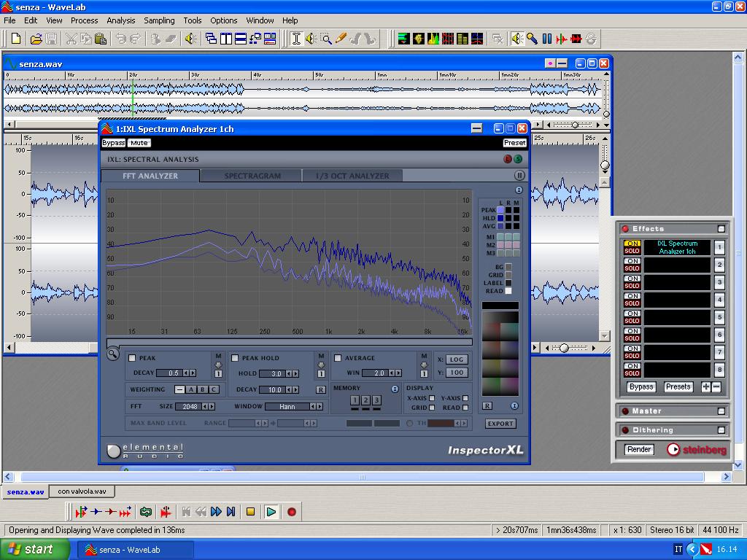Click the tile windows horizontally icon

coord(241,39)
